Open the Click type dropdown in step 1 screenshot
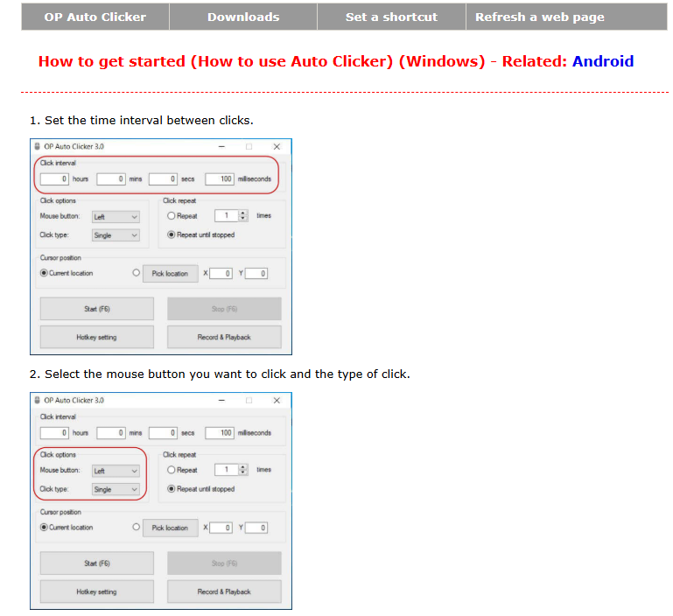This screenshot has height=616, width=673. point(116,235)
